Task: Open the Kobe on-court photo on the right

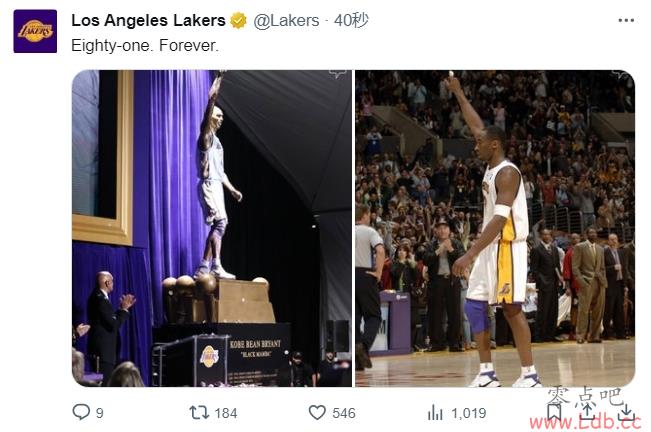Action: pyautogui.click(x=495, y=228)
